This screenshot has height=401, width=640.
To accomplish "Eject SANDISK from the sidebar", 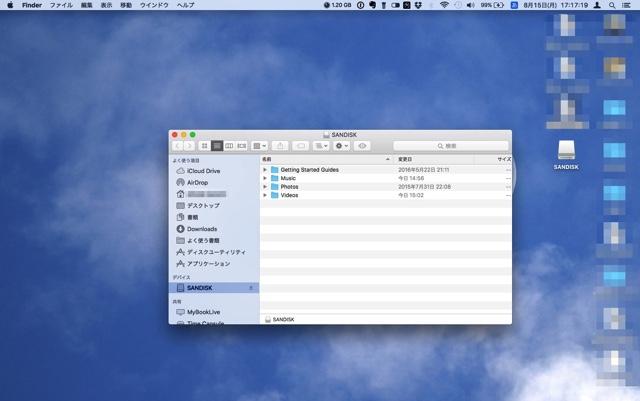I will point(251,288).
